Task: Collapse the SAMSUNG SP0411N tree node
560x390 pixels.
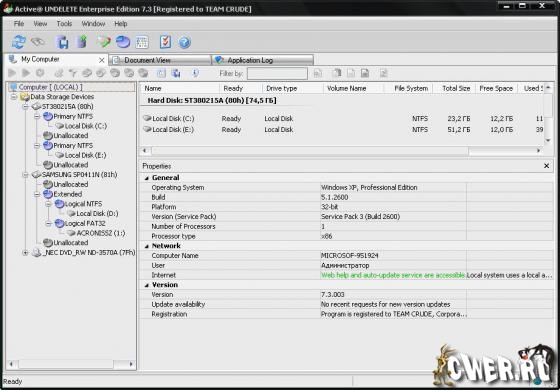Action: click(25, 175)
